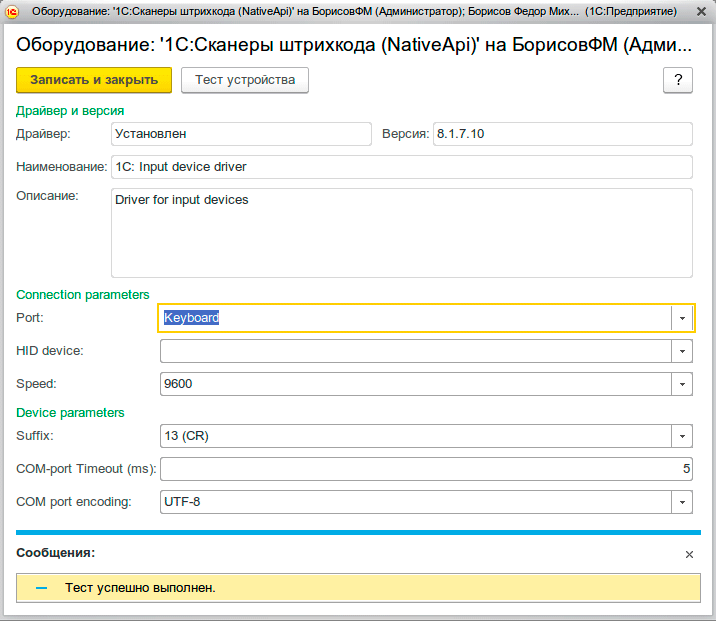The image size is (716, 621).
Task: Click the Suffix label
Action: [x=35, y=436]
